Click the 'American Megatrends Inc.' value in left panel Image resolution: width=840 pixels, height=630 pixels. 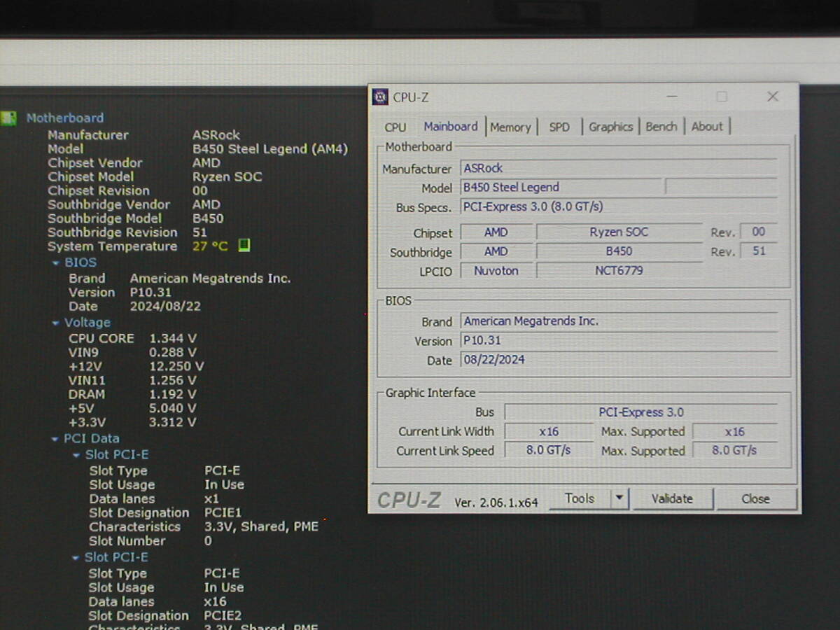(210, 279)
